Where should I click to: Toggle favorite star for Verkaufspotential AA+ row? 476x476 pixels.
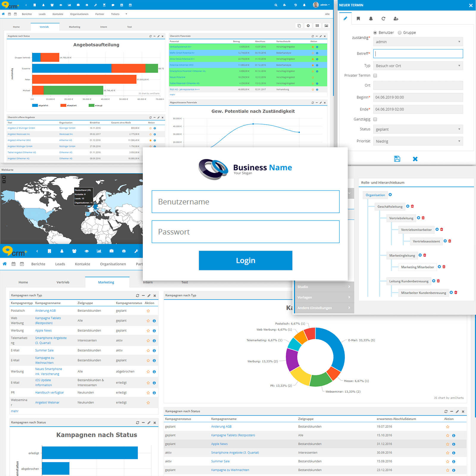pos(313,47)
